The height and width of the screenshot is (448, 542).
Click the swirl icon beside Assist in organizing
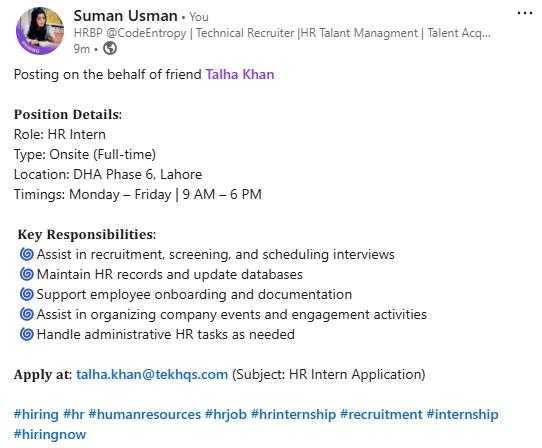(x=27, y=314)
